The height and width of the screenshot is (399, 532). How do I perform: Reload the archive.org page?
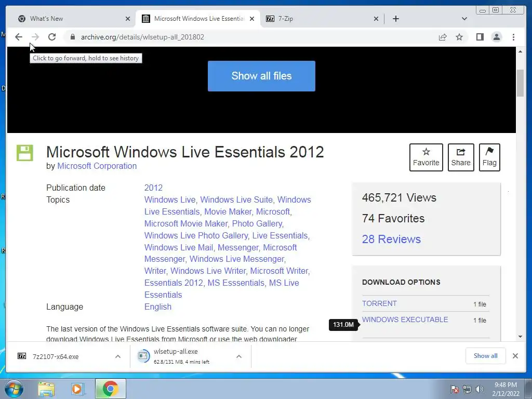[x=52, y=37]
